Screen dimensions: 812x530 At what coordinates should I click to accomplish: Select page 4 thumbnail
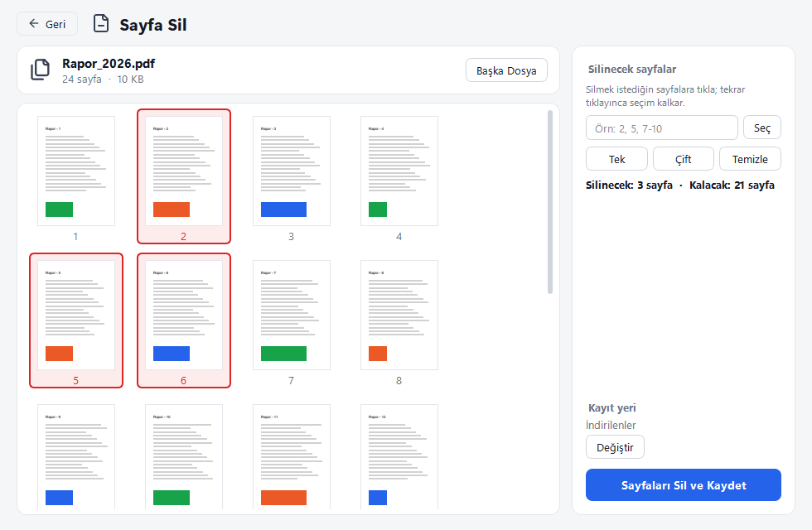click(x=399, y=176)
